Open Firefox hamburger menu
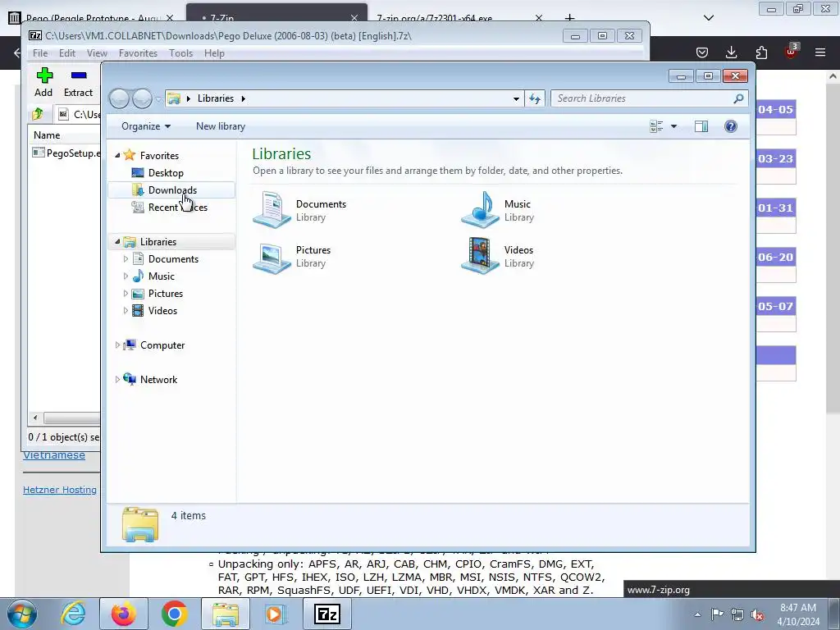840x630 pixels. pyautogui.click(x=820, y=52)
